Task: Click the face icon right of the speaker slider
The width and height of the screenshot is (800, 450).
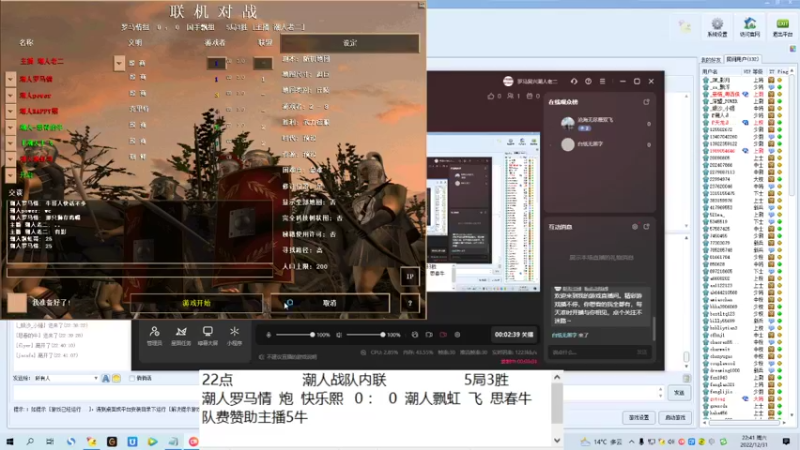Action: (x=415, y=335)
